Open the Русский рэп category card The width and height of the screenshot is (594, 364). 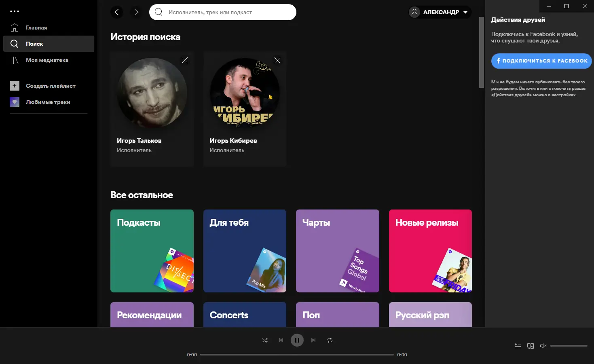(430, 315)
